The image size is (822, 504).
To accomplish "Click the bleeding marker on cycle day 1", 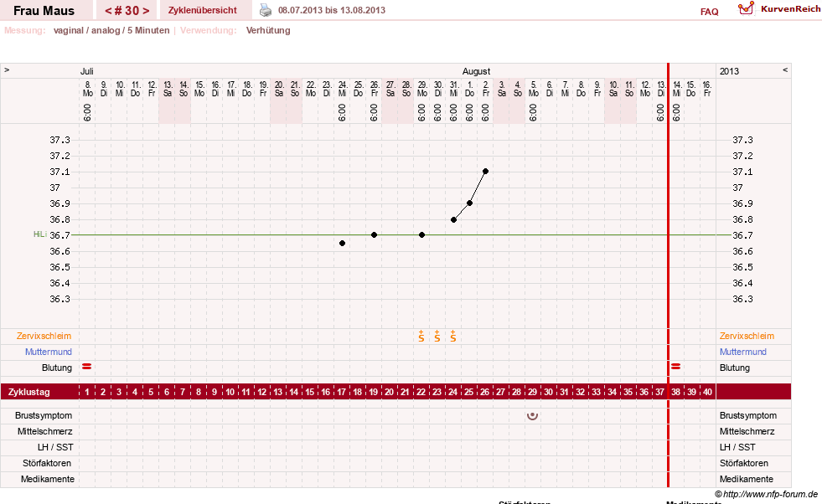I will [87, 367].
